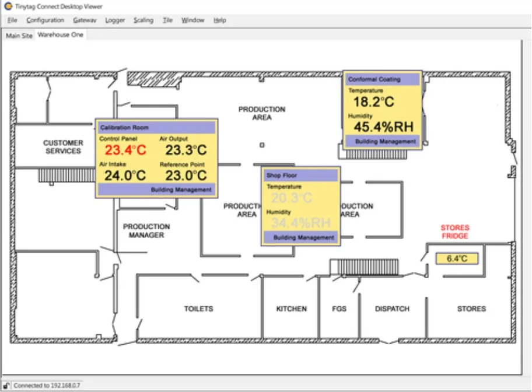Screen dimensions: 532x392
Task: Open the Window menu
Action: (192, 20)
